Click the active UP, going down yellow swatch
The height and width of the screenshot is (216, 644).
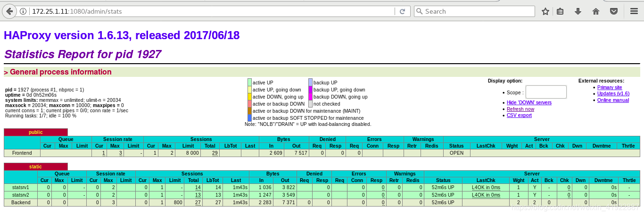point(249,90)
